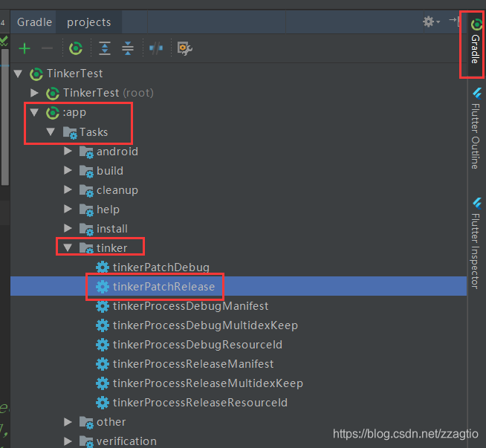Open Gradle settings wrench icon

pos(185,48)
